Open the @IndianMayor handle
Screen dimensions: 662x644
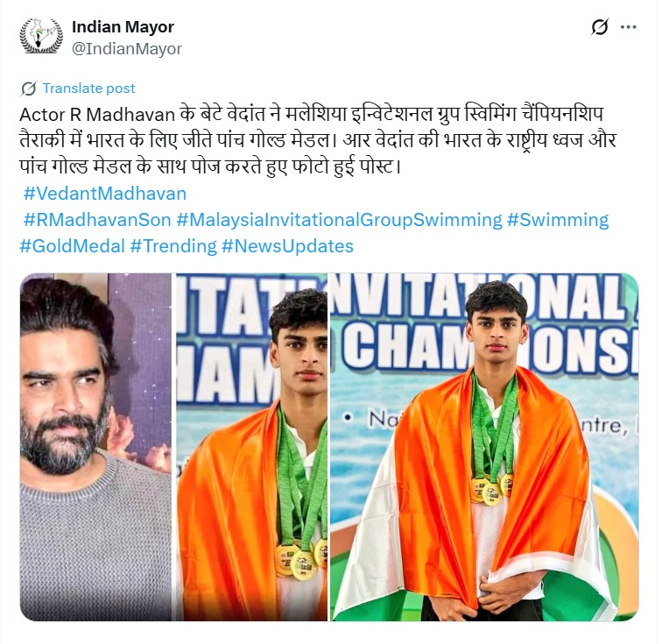pos(127,48)
